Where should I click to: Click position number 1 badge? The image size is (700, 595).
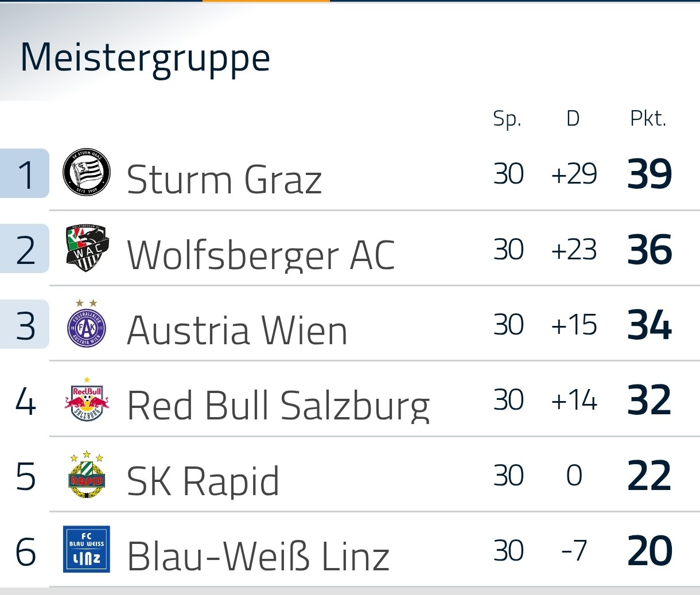pos(25,173)
